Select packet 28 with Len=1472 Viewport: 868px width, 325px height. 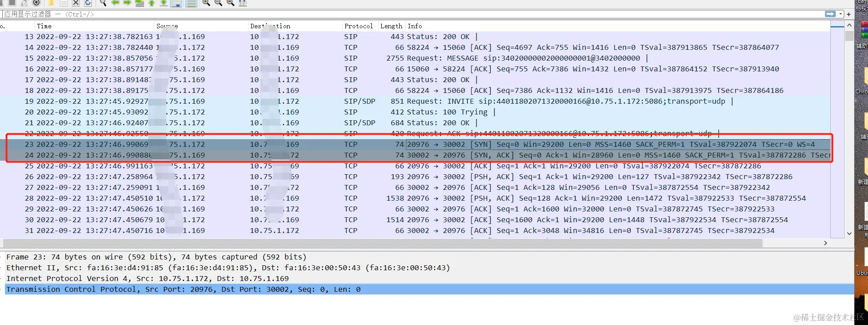pyautogui.click(x=415, y=198)
